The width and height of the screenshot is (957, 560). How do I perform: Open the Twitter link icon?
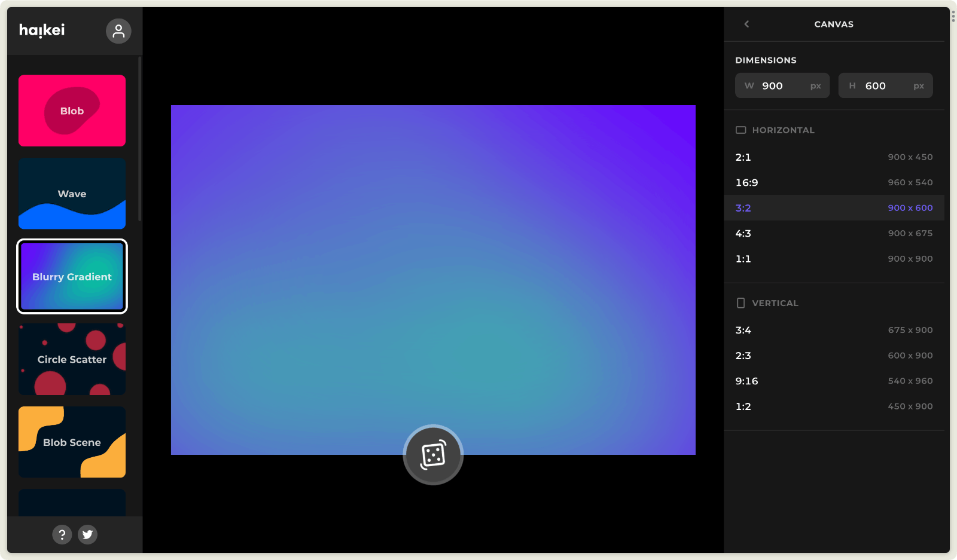click(87, 534)
